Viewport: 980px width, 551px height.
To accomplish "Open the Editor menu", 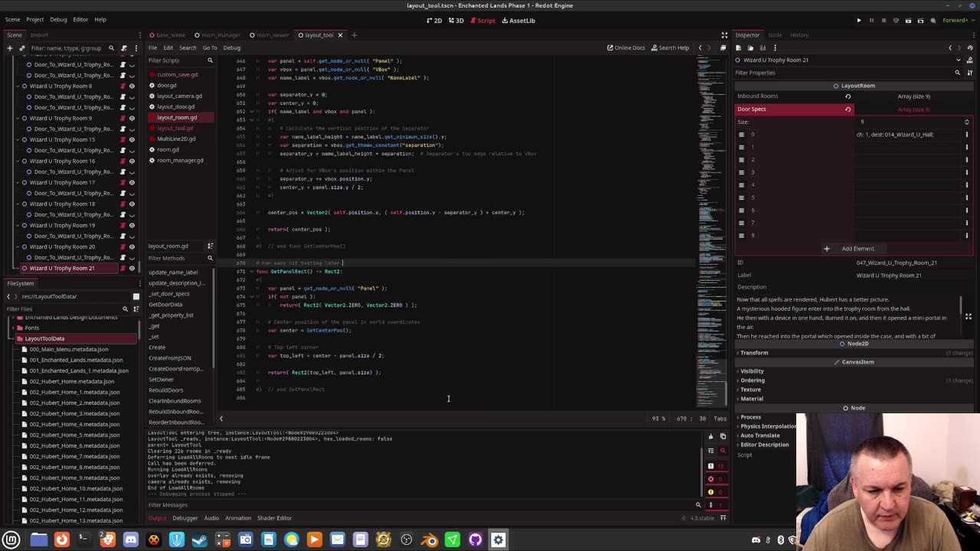I will 80,19.
